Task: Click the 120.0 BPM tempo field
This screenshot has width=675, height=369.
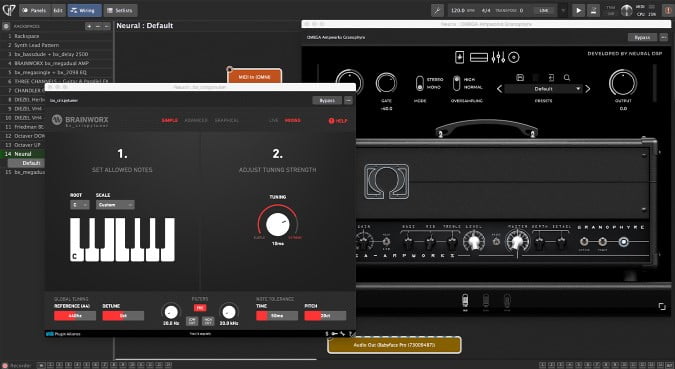Action: (x=461, y=10)
